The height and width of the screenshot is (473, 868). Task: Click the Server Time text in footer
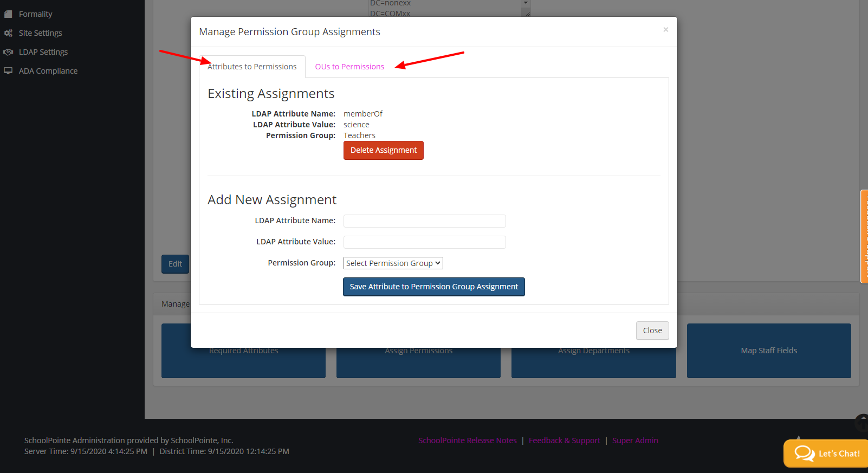tap(86, 451)
